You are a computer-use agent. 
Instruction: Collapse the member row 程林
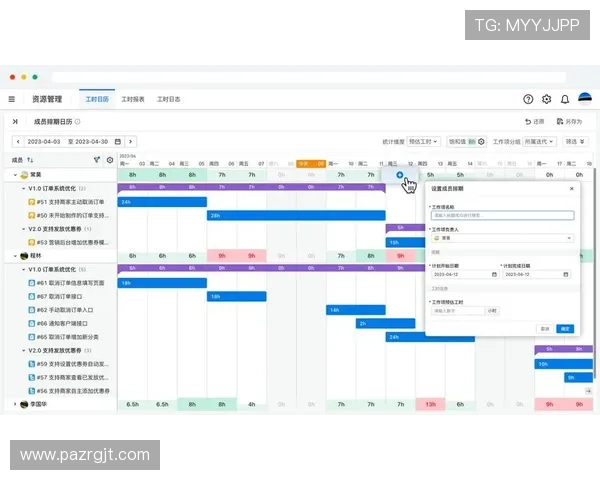click(x=15, y=256)
